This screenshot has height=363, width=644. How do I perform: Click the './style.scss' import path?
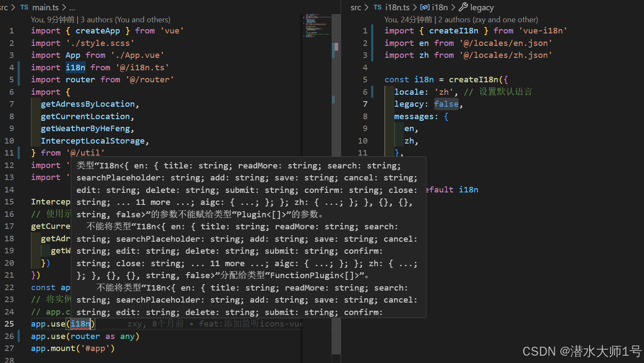click(x=100, y=43)
